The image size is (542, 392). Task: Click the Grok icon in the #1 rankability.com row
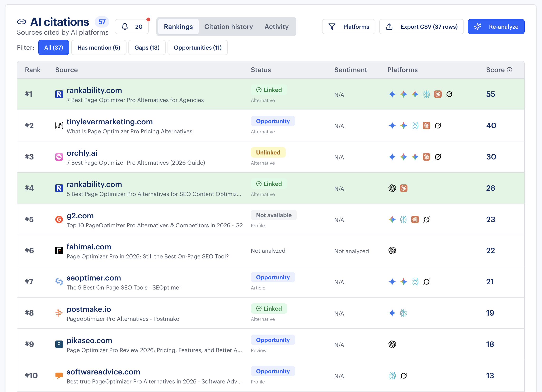(449, 94)
